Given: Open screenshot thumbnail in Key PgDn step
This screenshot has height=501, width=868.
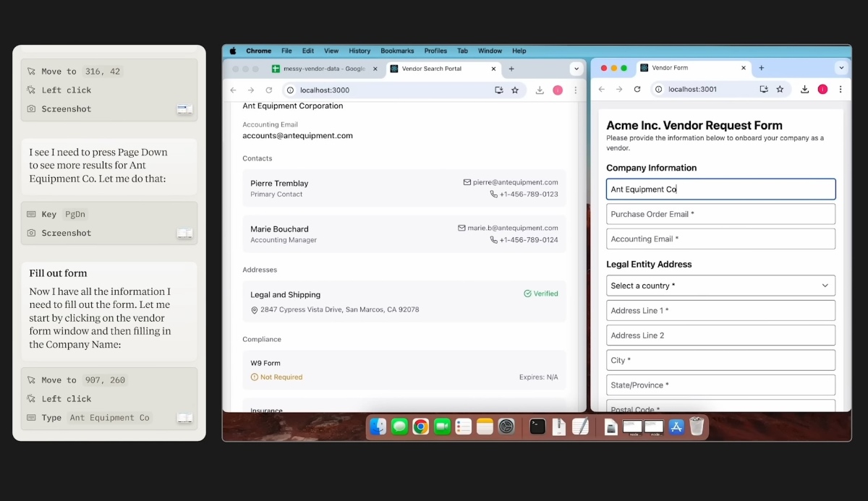Looking at the screenshot, I should 185,234.
